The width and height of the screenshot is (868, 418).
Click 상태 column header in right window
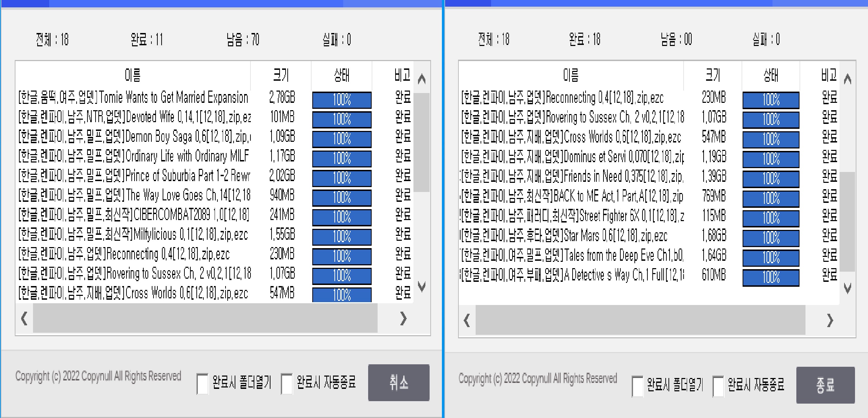771,75
